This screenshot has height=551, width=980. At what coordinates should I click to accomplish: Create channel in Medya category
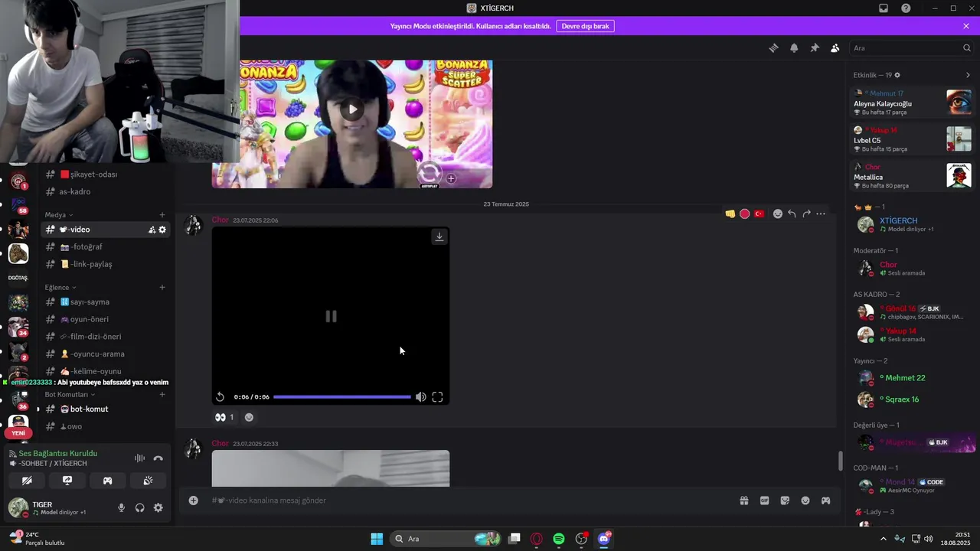[x=162, y=215]
